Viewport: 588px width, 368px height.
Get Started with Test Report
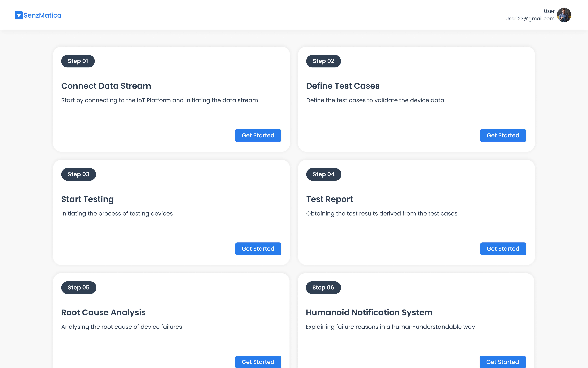click(503, 249)
